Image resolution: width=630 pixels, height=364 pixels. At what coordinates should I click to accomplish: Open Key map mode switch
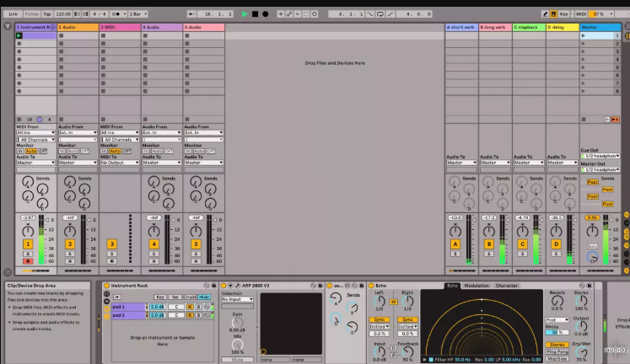(x=563, y=14)
